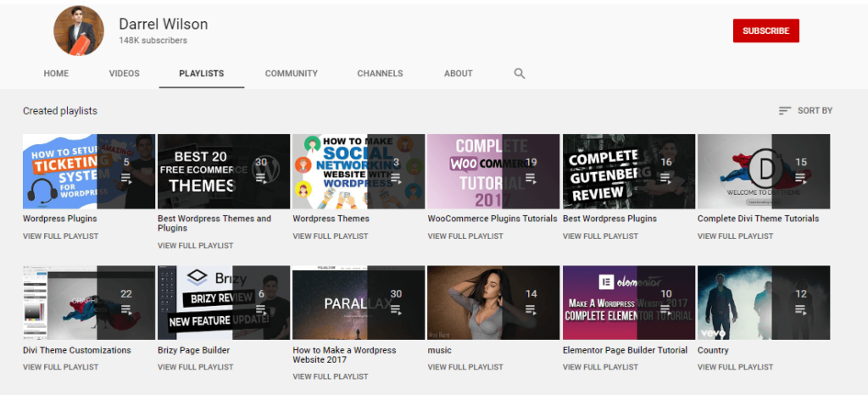Screen dimensions: 868x395
Task: Switch to the Home tab
Action: pyautogui.click(x=57, y=74)
